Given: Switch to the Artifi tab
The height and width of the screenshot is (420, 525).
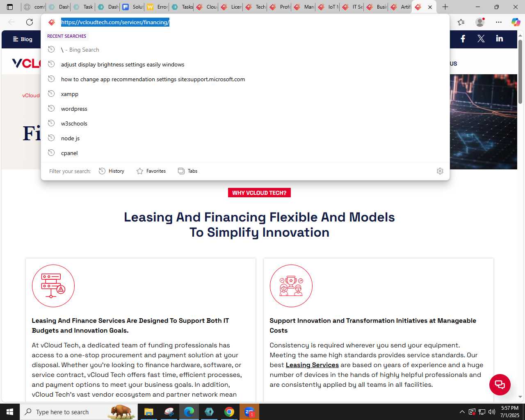Looking at the screenshot, I should (x=401, y=7).
